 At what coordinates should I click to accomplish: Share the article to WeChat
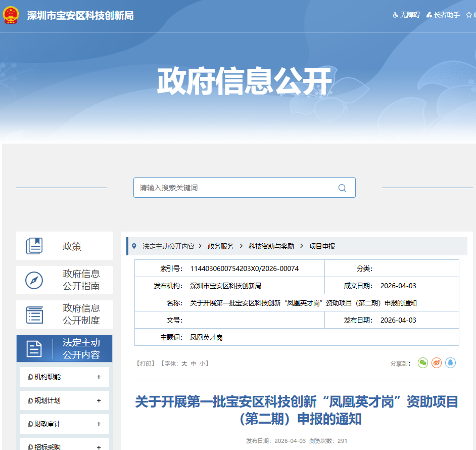tap(423, 363)
